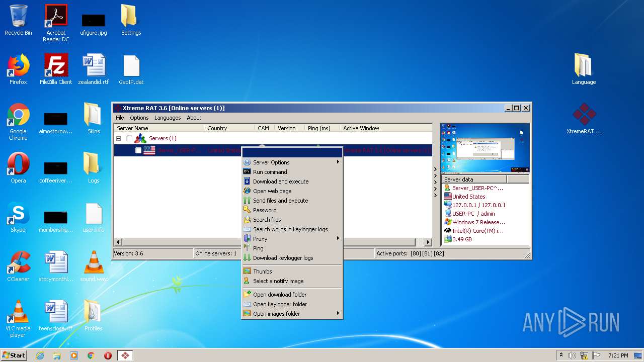
Task: Toggle the Servers (1) group checkbox
Action: [130, 138]
